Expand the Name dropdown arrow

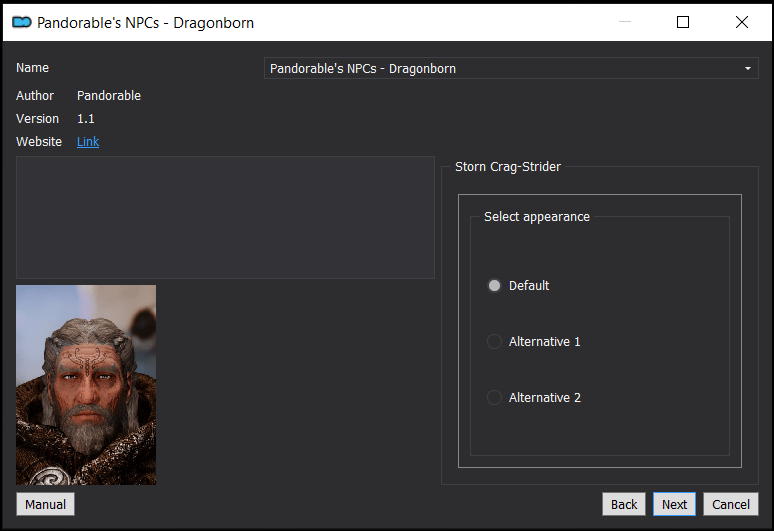[x=748, y=69]
